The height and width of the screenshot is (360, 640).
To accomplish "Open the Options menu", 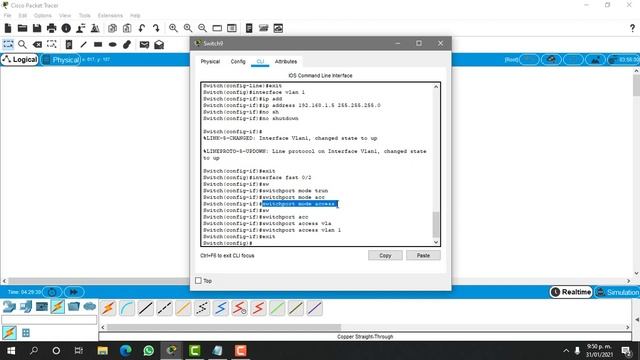I will (x=43, y=16).
